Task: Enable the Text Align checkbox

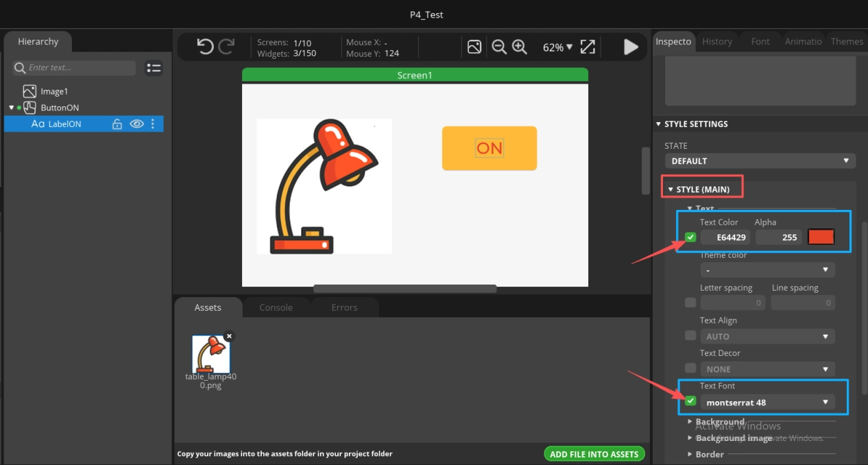Action: [690, 335]
